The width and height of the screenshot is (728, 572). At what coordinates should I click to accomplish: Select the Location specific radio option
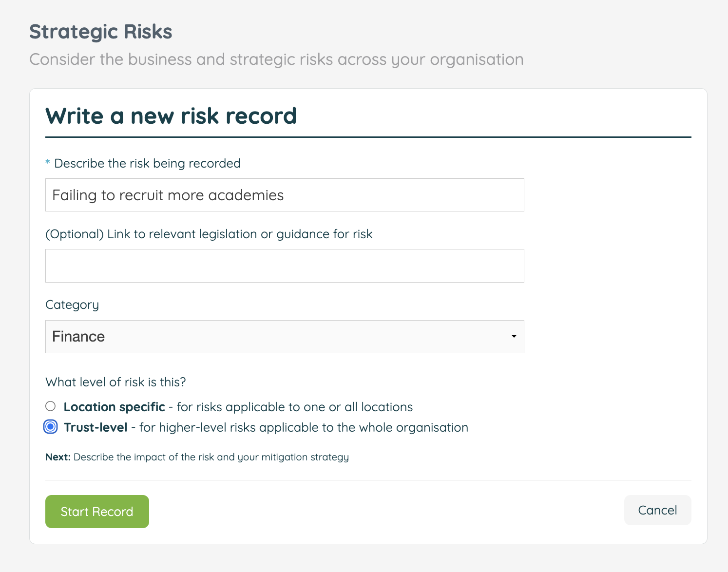[50, 406]
